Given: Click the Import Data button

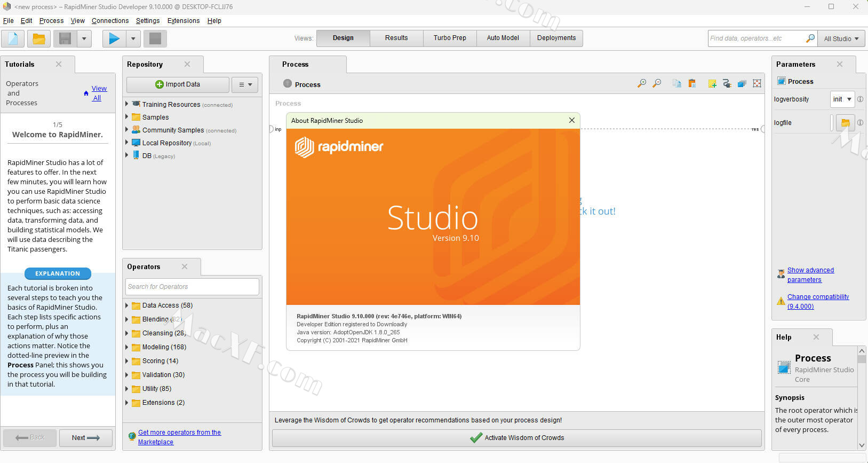Looking at the screenshot, I should (x=178, y=84).
